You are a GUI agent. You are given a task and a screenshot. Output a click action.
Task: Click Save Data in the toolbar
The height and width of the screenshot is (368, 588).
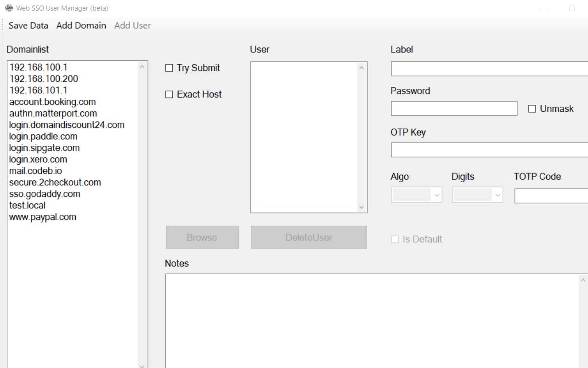28,25
